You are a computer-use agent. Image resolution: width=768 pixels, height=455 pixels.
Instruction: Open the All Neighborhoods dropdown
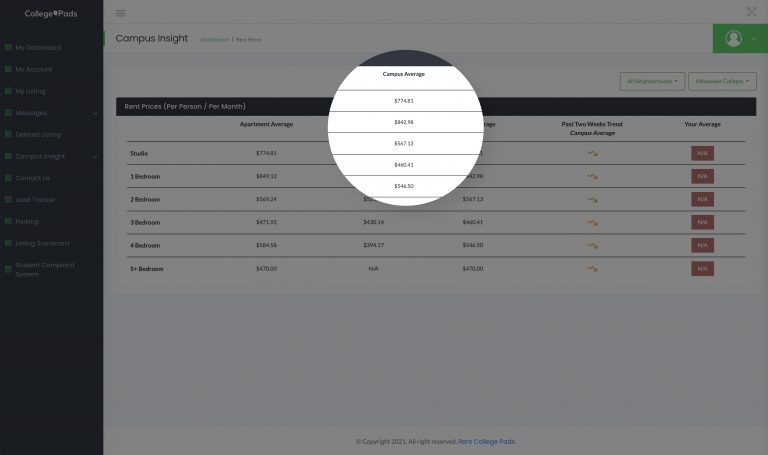coord(652,81)
